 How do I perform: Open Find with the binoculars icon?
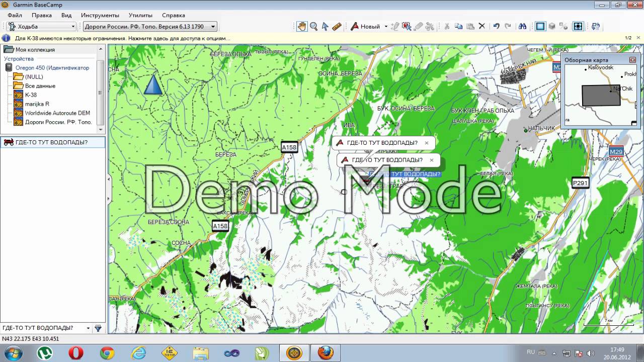[x=522, y=26]
